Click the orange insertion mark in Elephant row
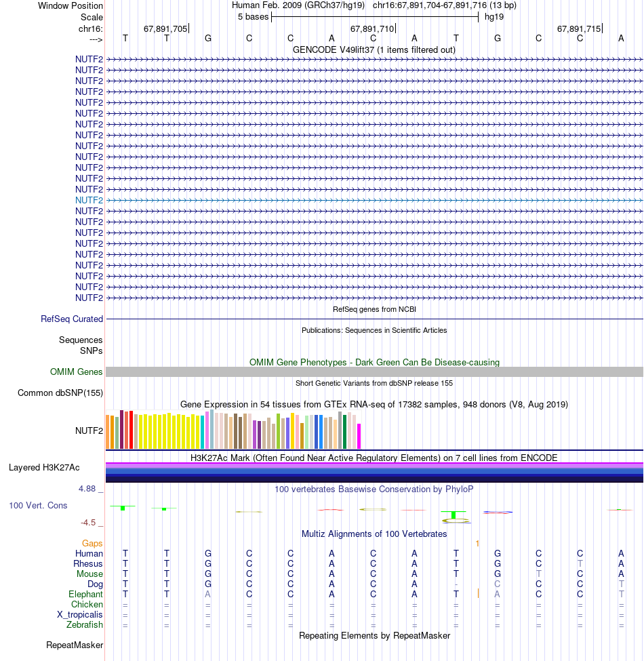The width and height of the screenshot is (644, 661). pyautogui.click(x=478, y=594)
